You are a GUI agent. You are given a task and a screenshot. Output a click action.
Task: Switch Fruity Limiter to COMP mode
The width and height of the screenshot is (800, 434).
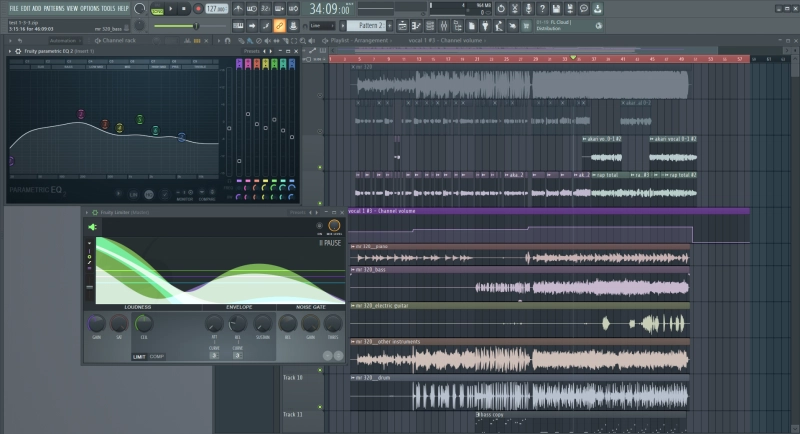[x=158, y=355]
